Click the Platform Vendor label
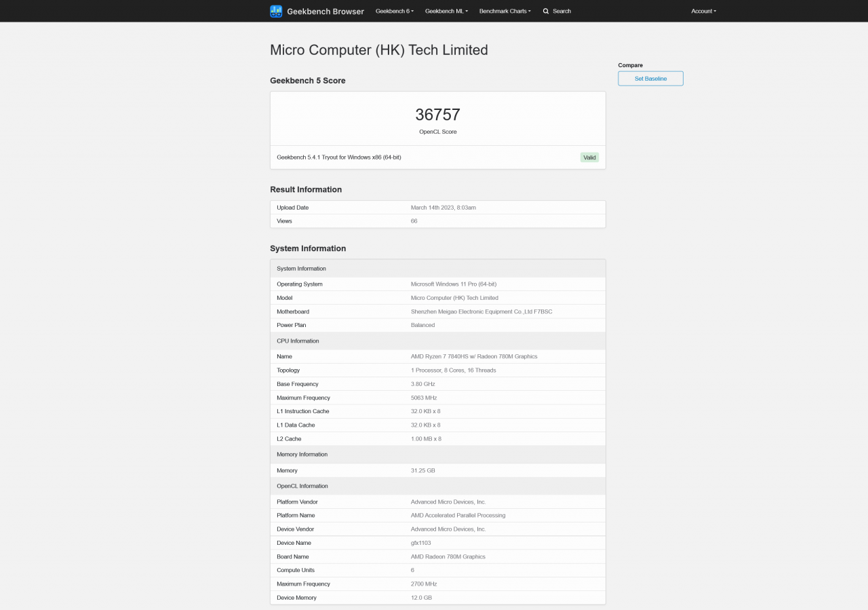This screenshot has width=868, height=610. tap(297, 502)
